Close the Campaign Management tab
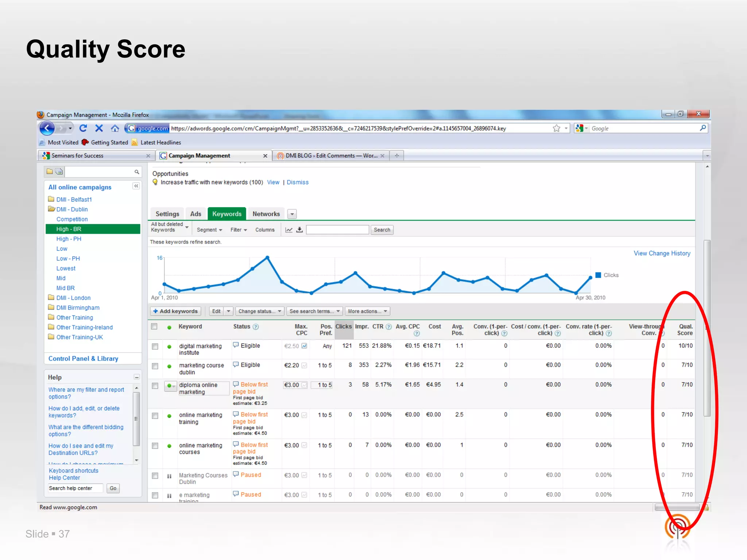This screenshot has height=560, width=747. point(265,156)
